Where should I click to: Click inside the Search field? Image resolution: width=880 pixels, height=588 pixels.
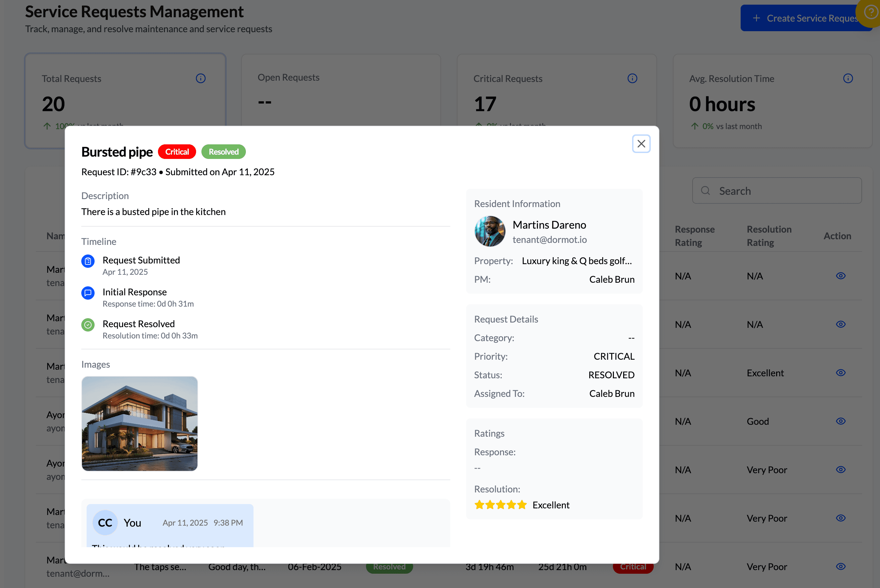pos(776,190)
